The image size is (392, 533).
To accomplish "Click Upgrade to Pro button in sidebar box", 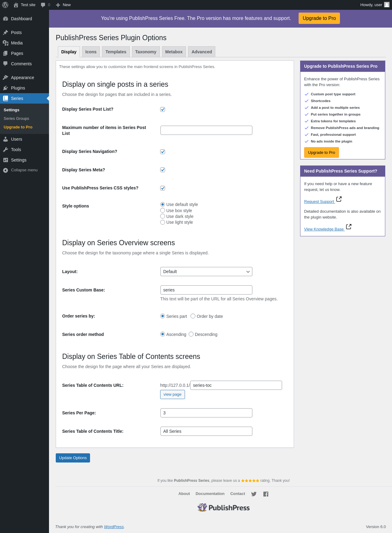I will [x=322, y=153].
